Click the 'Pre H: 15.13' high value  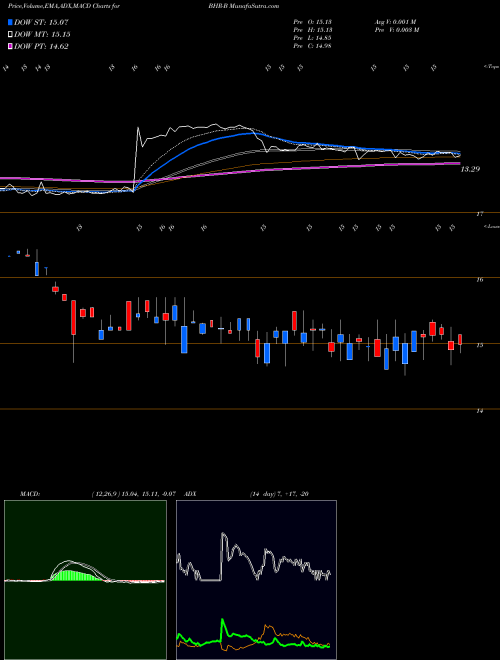tap(313, 30)
